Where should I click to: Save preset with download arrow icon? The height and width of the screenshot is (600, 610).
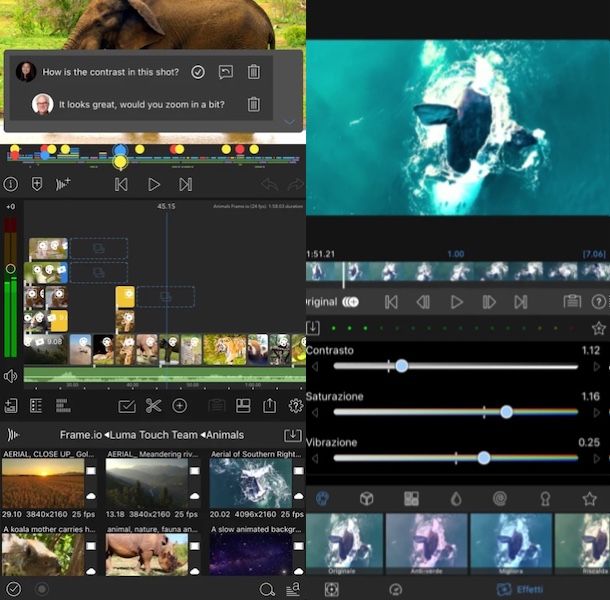313,328
